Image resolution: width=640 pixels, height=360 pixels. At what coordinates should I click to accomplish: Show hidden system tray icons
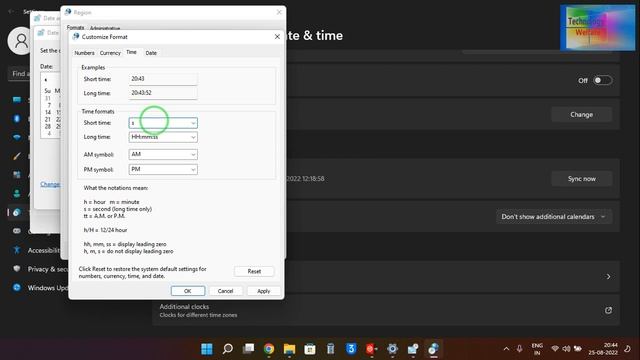tap(506, 349)
